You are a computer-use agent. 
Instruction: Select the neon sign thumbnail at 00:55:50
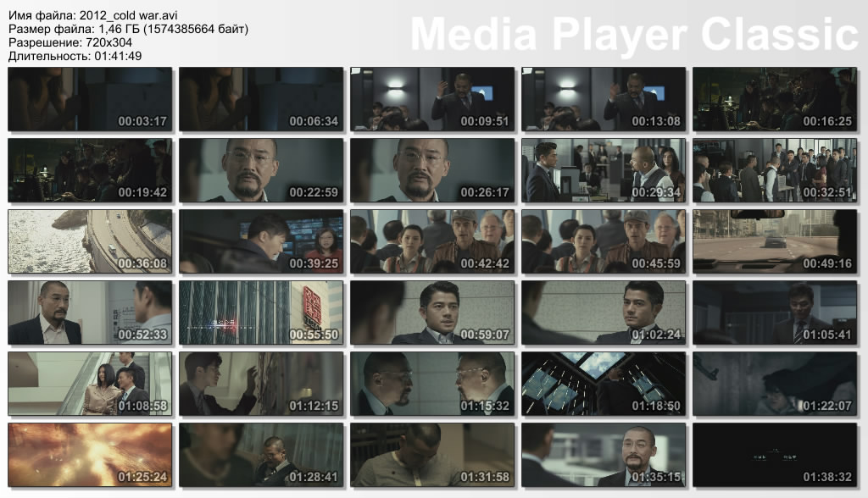(261, 313)
